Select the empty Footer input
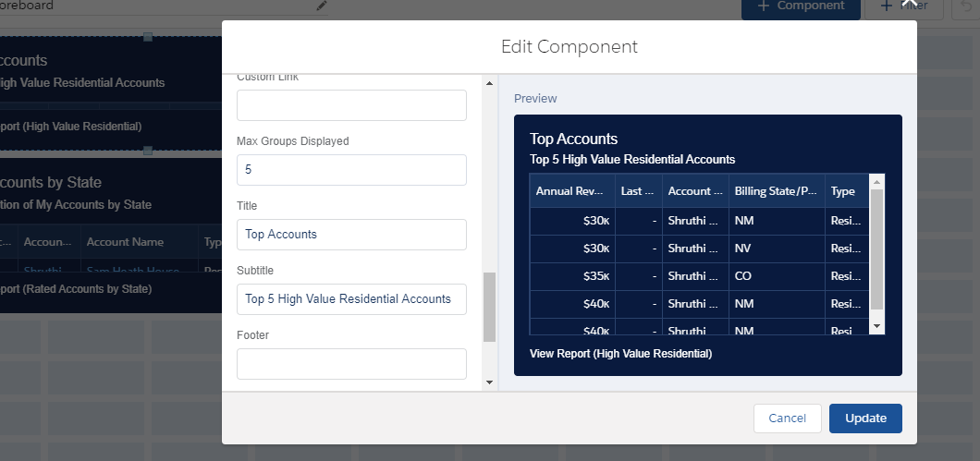Viewport: 980px width, 461px height. pos(351,364)
